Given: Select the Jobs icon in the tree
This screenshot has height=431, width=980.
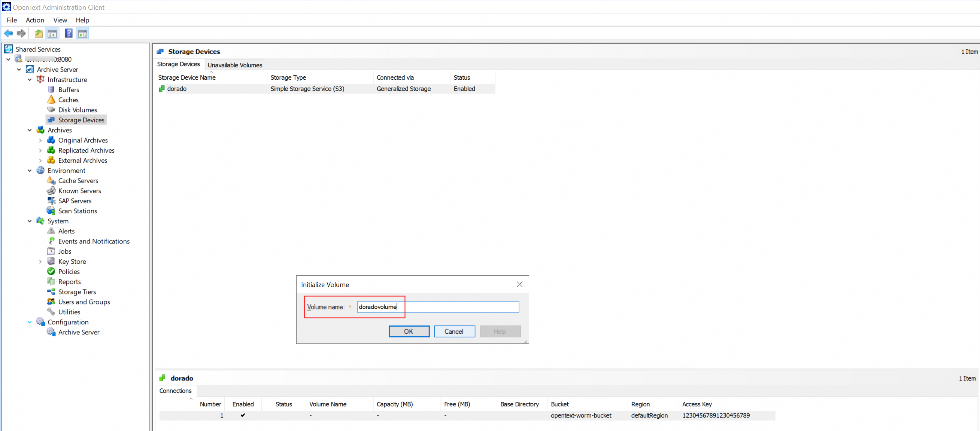Looking at the screenshot, I should click(51, 251).
